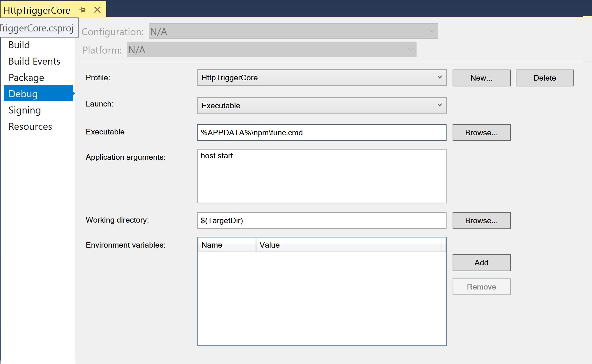Screen dimensions: 592x364
Task: Expand the Launch type dropdown
Action: 321,106
